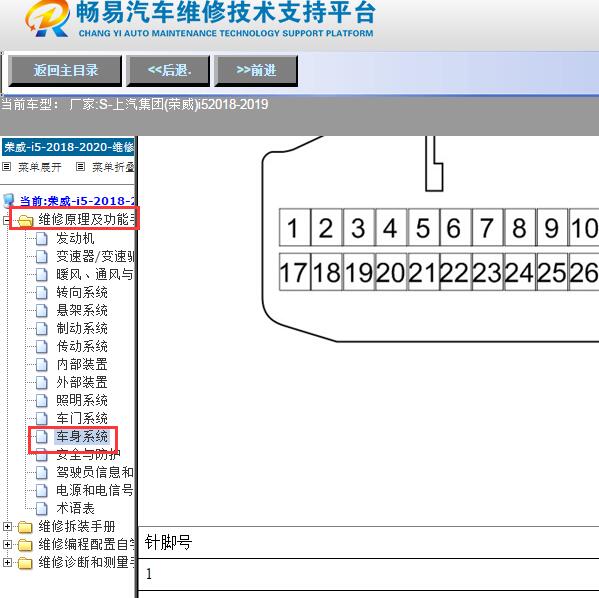Image resolution: width=599 pixels, height=598 pixels.
Task: Open the 悬架系统 page
Action: [82, 310]
